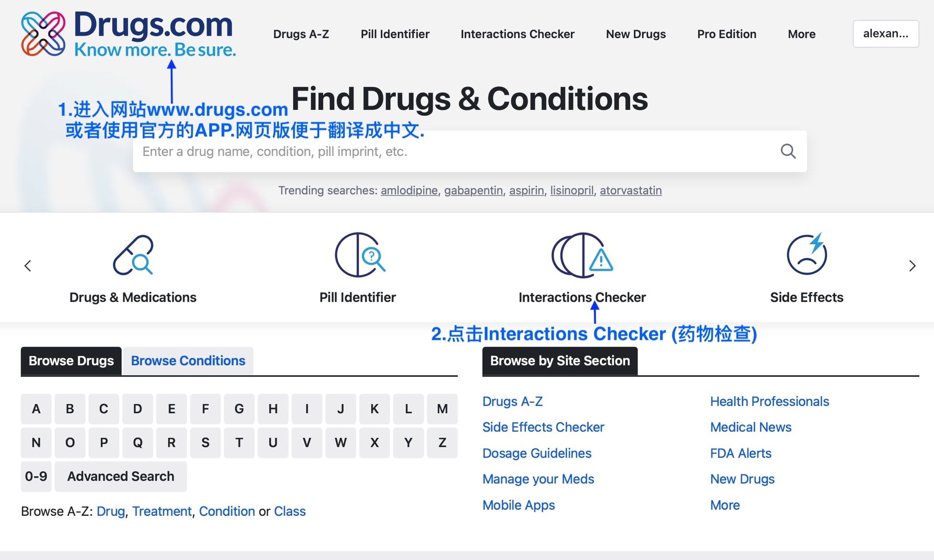Advance carousel with right chevron arrow
The image size is (934, 560).
[x=912, y=266]
